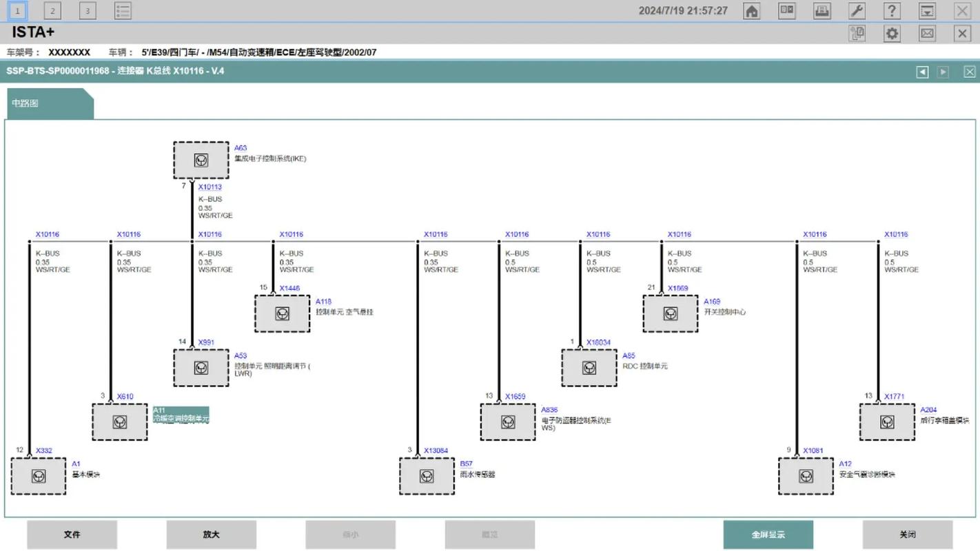Open the A836 link
This screenshot has height=551, width=980.
coord(549,410)
